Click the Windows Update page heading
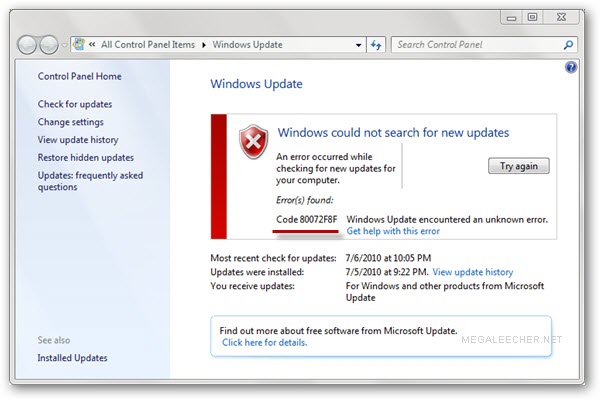This screenshot has height=400, width=600. tap(256, 84)
